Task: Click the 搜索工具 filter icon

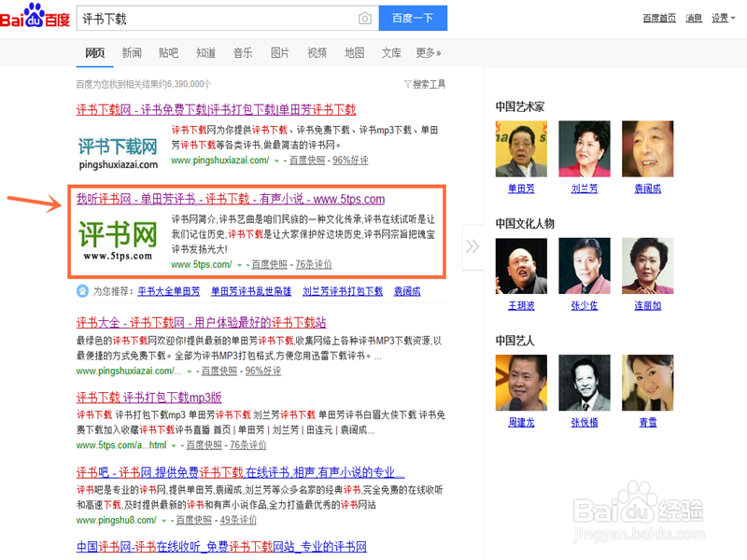Action: pyautogui.click(x=407, y=84)
